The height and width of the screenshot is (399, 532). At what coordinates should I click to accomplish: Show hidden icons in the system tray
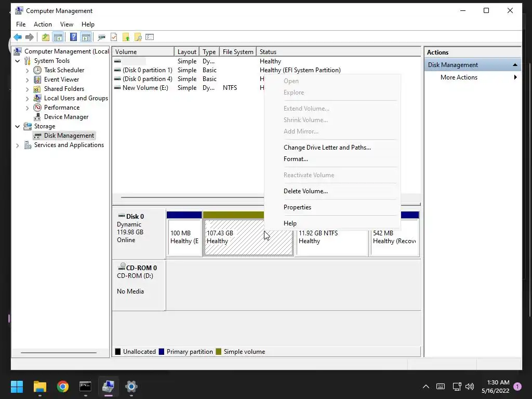coord(426,387)
